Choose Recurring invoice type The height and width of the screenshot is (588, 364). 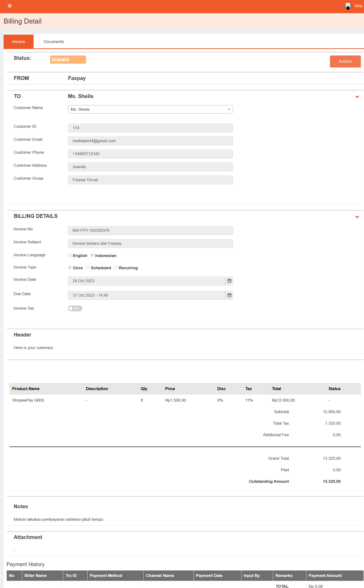116,268
